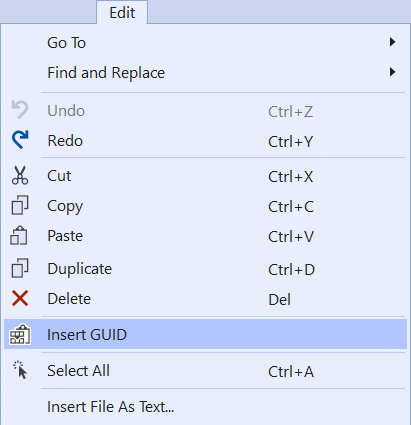This screenshot has height=425, width=411.
Task: Click the Cut scissors icon
Action: pos(20,175)
